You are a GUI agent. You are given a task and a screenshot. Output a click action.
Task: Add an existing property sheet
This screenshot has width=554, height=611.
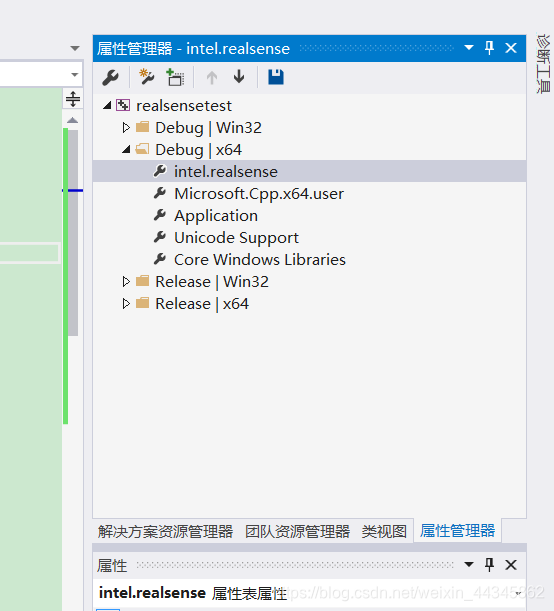coord(175,77)
